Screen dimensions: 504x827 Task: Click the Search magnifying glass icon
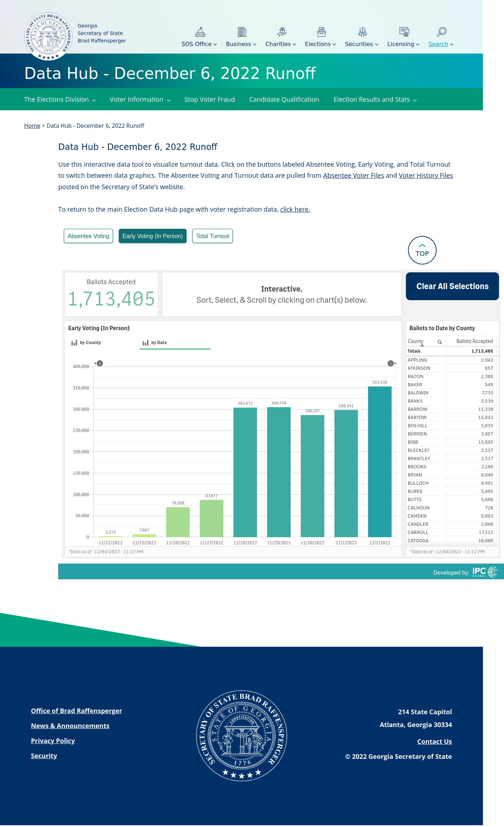[x=442, y=32]
